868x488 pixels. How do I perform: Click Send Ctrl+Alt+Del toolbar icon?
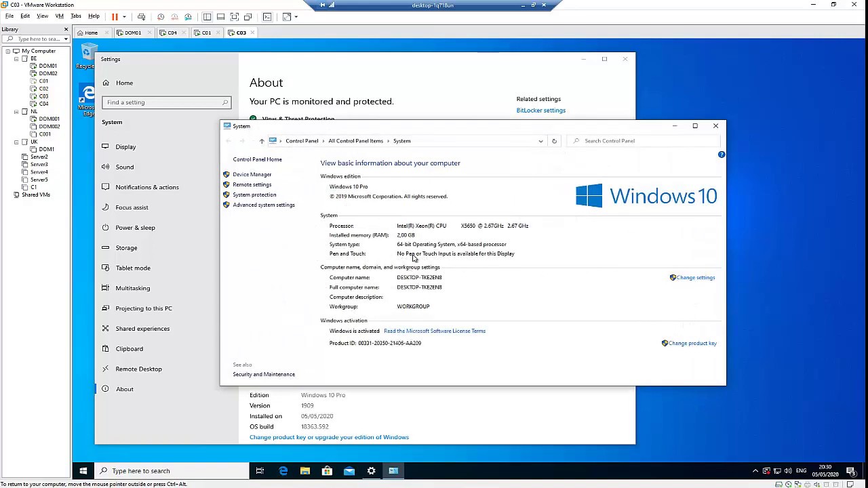point(141,16)
